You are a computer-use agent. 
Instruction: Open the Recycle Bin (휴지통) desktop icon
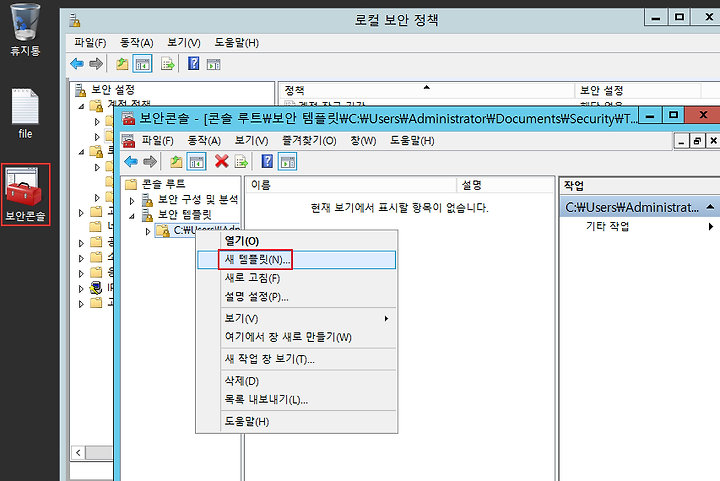pyautogui.click(x=25, y=29)
